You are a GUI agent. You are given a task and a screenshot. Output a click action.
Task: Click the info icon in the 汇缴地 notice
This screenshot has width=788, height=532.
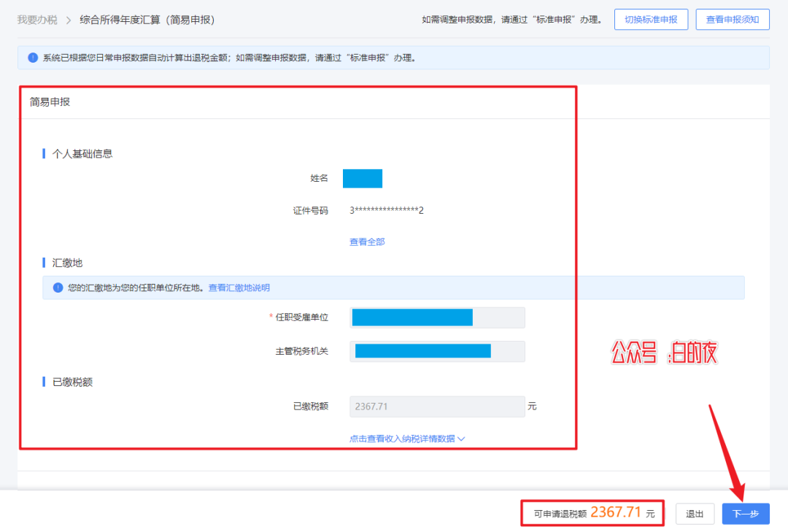tap(58, 288)
